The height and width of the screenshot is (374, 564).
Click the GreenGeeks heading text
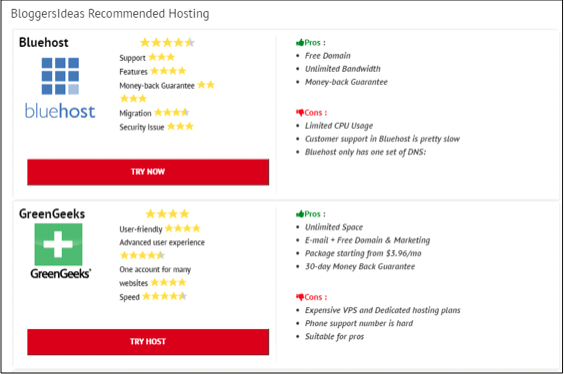(52, 214)
